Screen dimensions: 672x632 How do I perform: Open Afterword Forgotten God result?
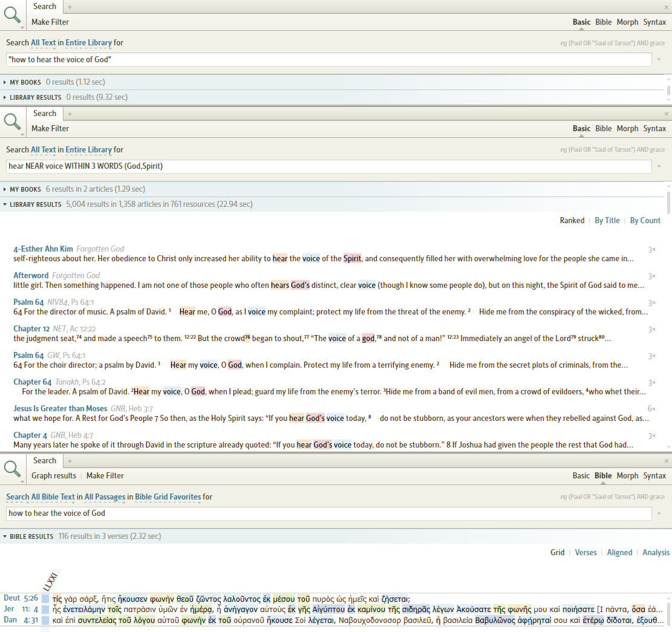point(31,276)
